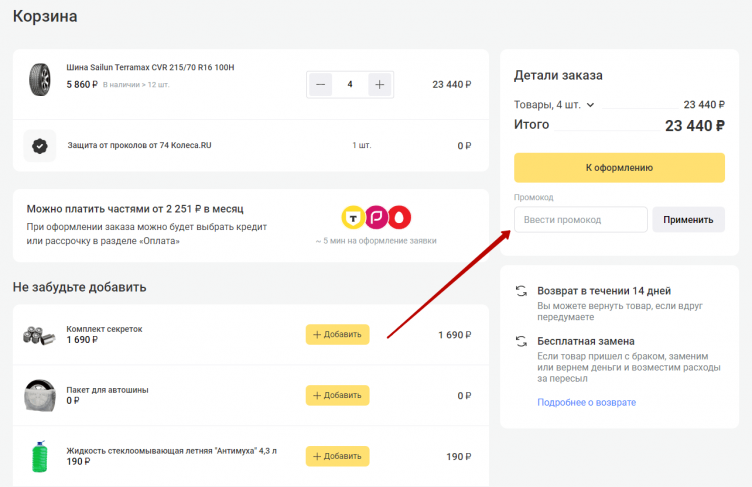752x487 pixels.
Task: Increase tire quantity with plus button
Action: point(379,84)
